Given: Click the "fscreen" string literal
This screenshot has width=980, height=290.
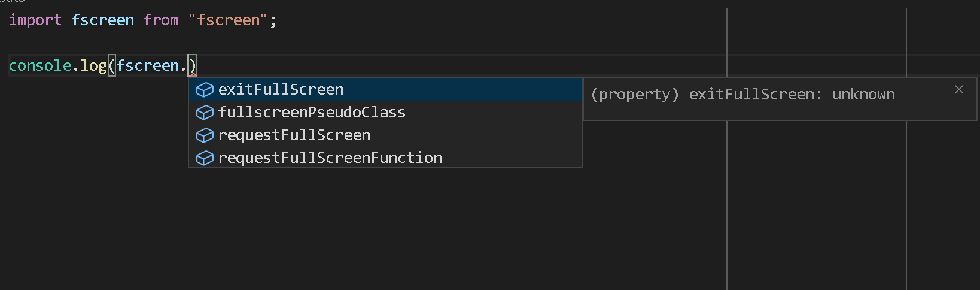Looking at the screenshot, I should [228, 20].
